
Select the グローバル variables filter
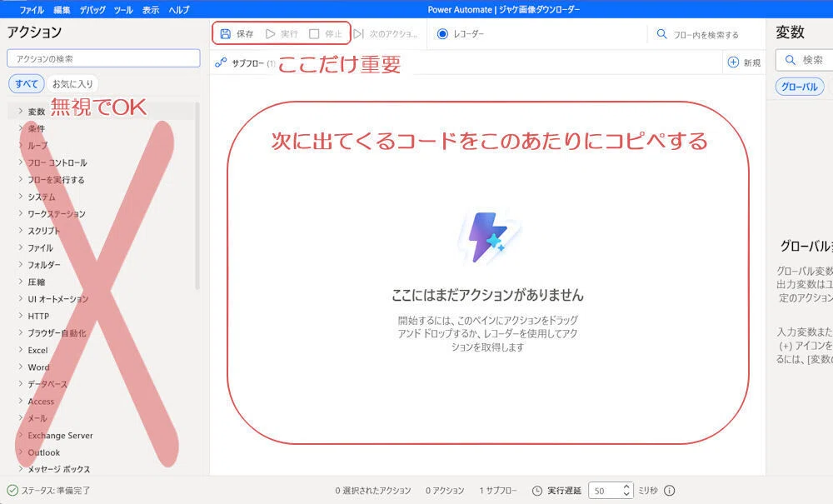[800, 87]
